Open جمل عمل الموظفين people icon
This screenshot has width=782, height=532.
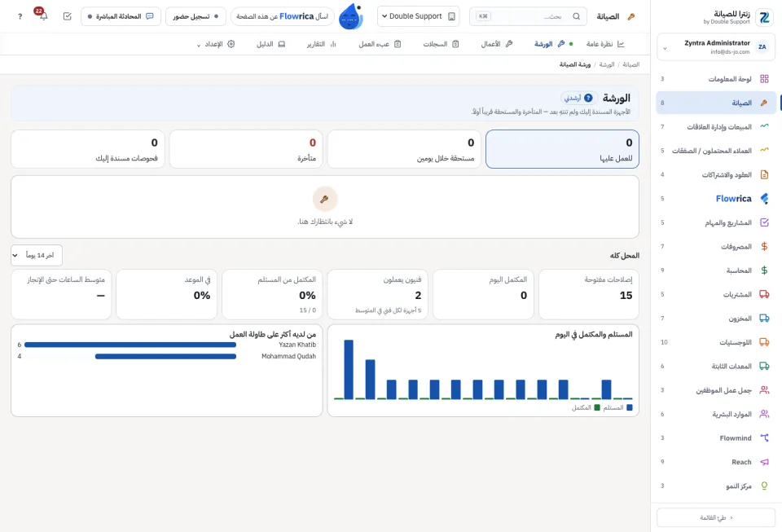click(764, 390)
